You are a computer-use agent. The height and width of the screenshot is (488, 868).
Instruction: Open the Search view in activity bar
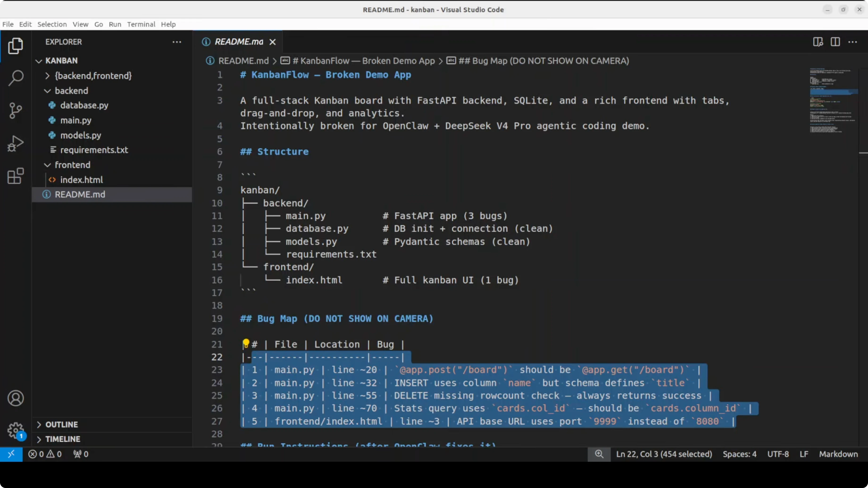click(x=16, y=78)
